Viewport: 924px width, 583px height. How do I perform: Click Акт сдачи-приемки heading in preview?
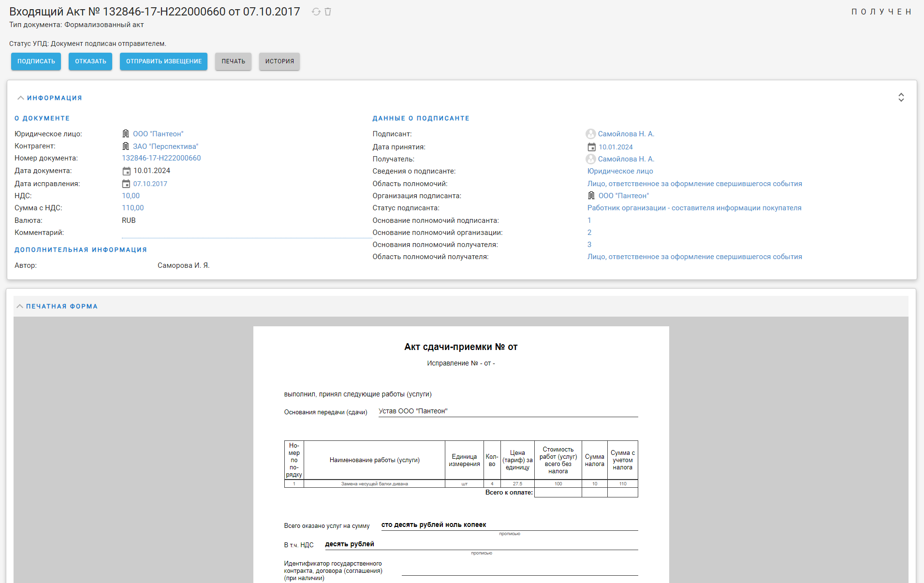461,347
